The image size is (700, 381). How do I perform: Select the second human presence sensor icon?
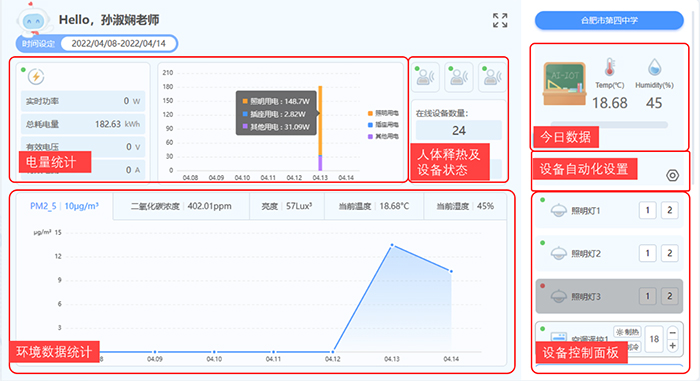pos(459,77)
